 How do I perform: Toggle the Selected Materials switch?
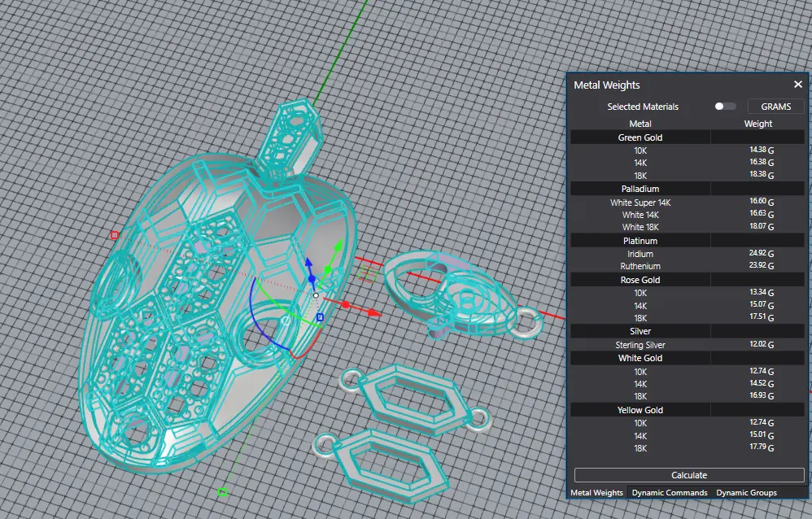click(x=724, y=107)
